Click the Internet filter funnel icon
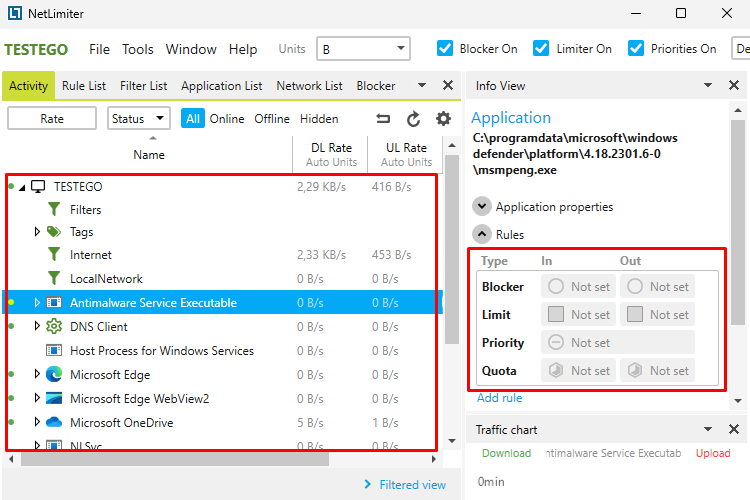 point(54,254)
